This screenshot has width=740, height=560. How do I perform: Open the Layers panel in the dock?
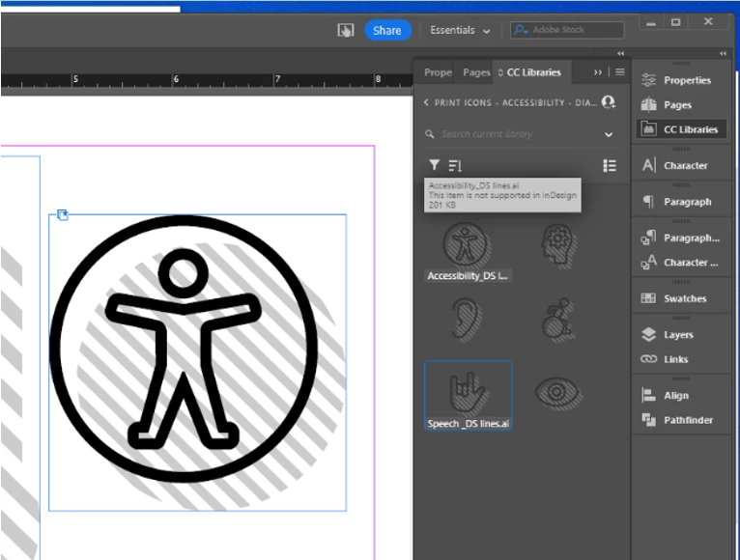pos(679,335)
